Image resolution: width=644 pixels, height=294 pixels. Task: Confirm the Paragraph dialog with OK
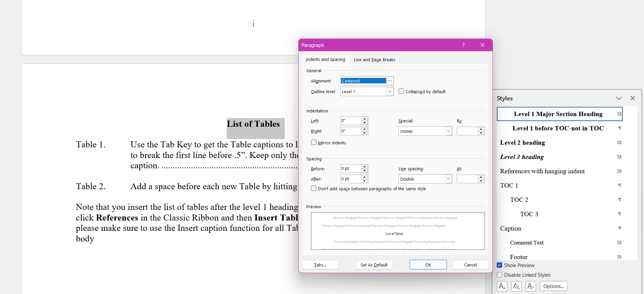tap(428, 265)
